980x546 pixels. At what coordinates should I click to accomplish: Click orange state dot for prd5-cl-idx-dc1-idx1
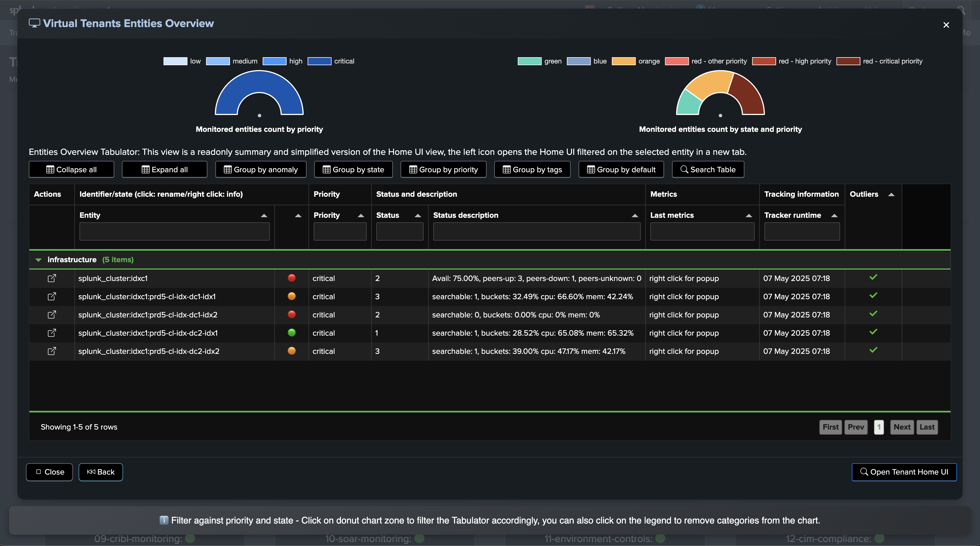click(x=292, y=296)
